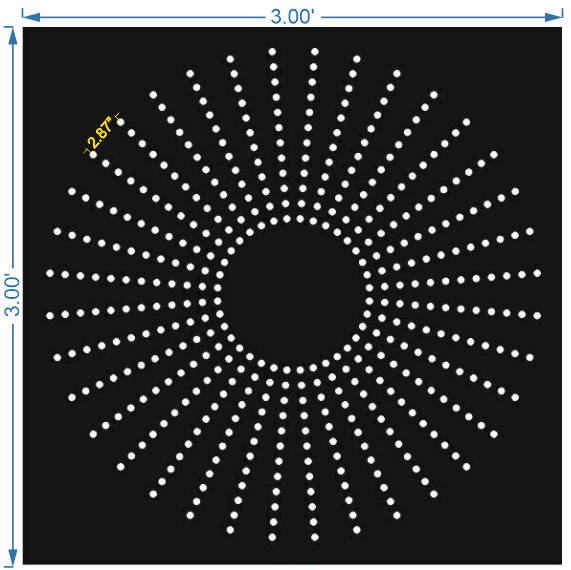
Task: Click the right arrowhead of the width dimension
Action: (554, 17)
